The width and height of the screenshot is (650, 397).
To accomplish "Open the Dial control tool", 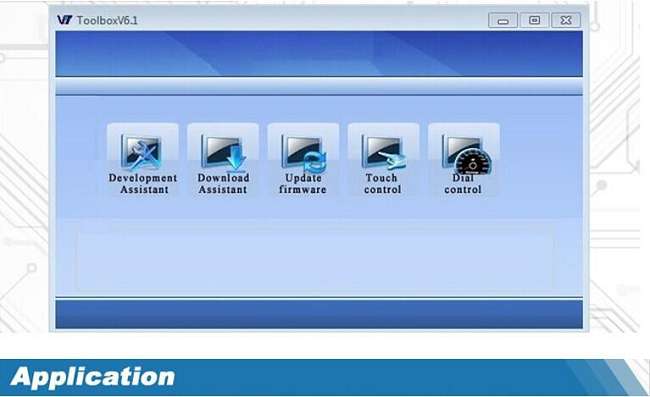I will coord(464,160).
